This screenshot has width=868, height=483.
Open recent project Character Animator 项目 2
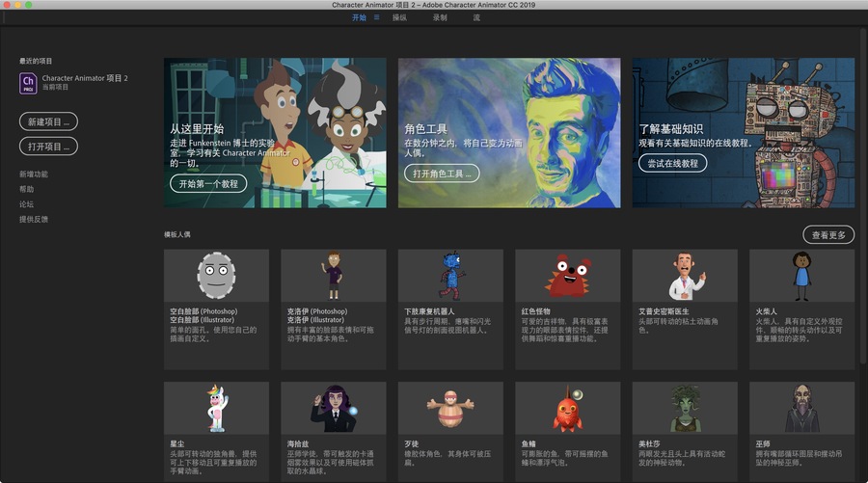(x=74, y=83)
